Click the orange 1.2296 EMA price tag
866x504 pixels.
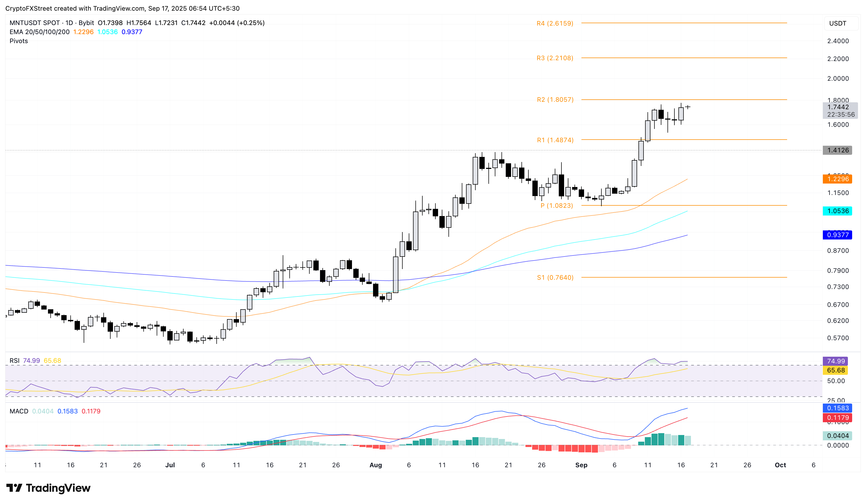tap(837, 179)
